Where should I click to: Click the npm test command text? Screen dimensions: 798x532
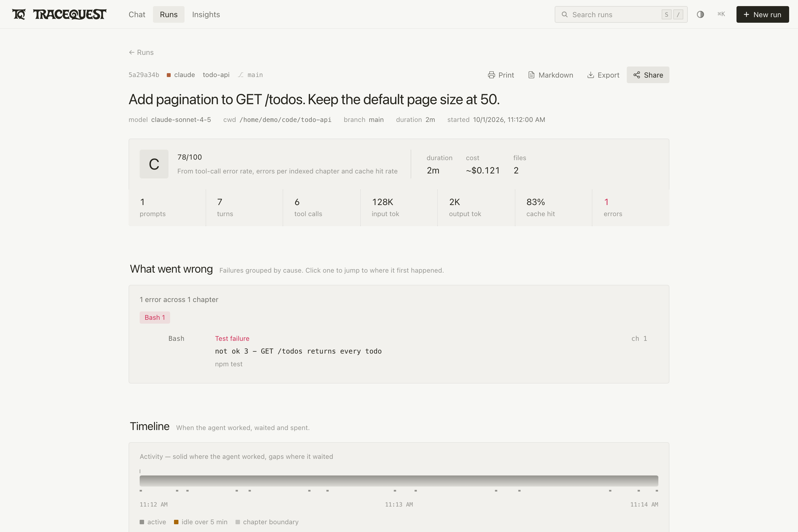pos(229,364)
